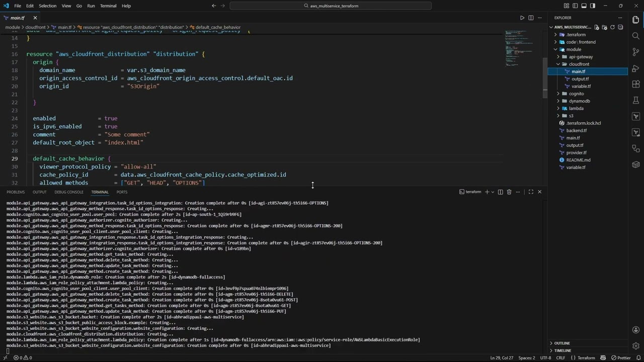Screen dimensions: 644x362
Task: Open terminal panel more actions ellipsis
Action: [x=518, y=192]
